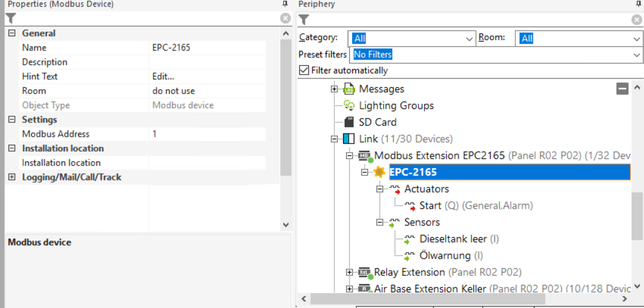This screenshot has height=308, width=644.
Task: Toggle the Filter automatically checkbox
Action: click(x=304, y=70)
